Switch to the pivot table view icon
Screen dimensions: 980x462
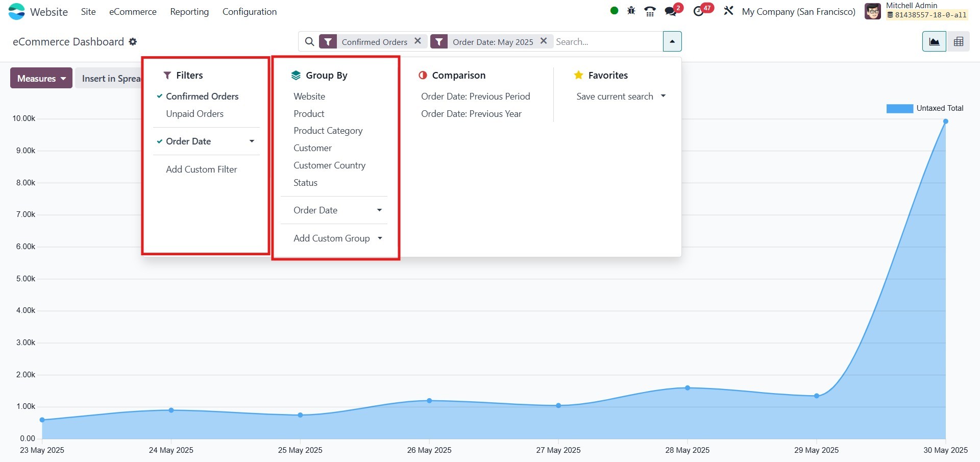[x=959, y=42]
